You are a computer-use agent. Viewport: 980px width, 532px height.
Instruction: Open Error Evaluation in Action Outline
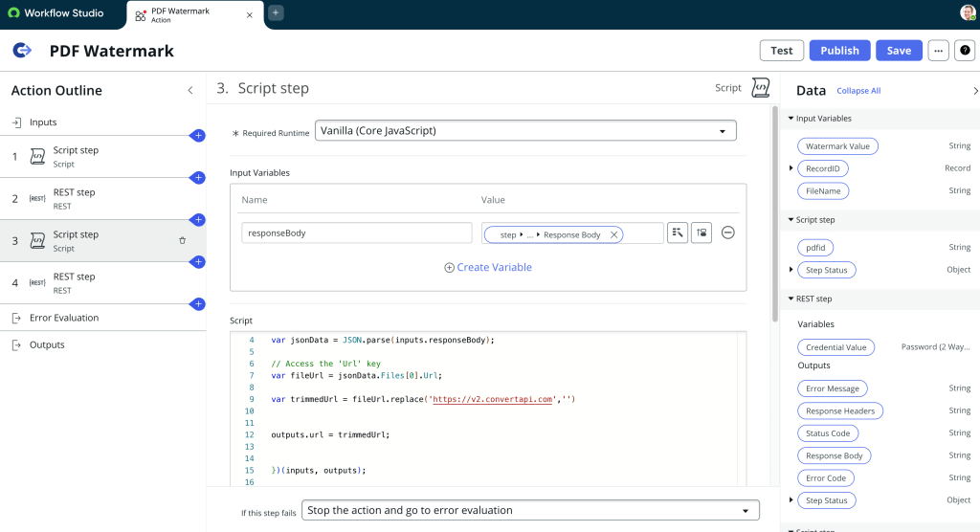point(63,318)
